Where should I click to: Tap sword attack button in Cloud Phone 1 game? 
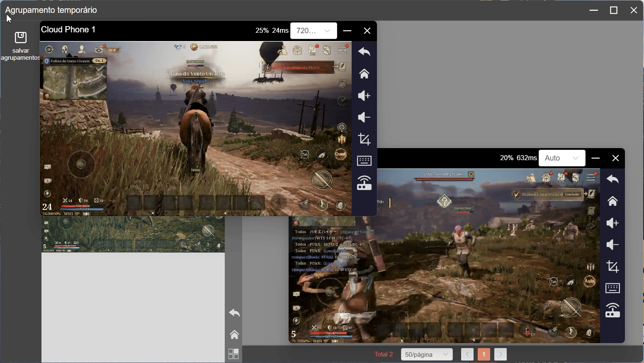tap(322, 180)
